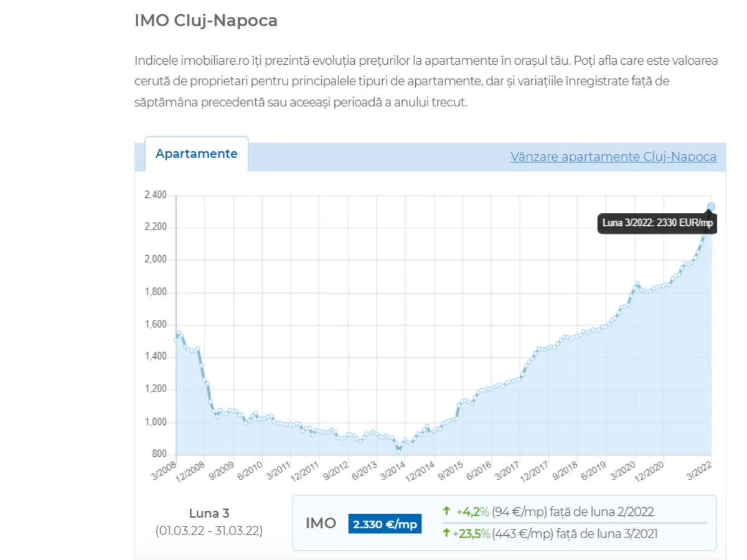
Task: Click the black Luna 3/2022 tooltip
Action: coord(657,223)
